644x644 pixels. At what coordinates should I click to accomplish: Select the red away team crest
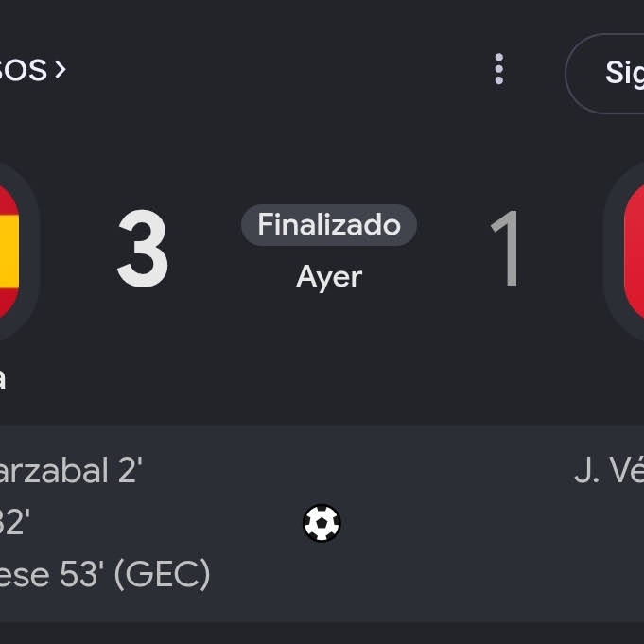[625, 252]
